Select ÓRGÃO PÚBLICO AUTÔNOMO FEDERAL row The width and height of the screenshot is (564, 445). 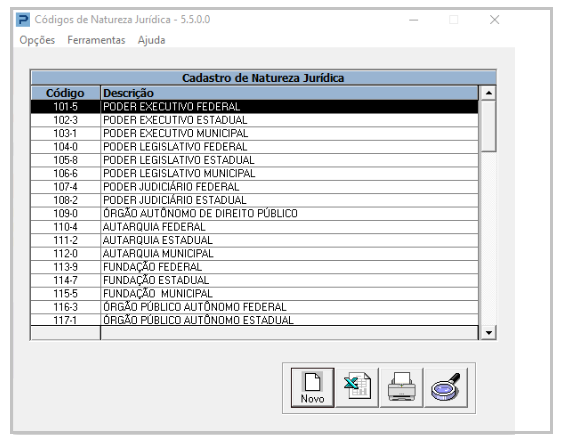[255, 307]
